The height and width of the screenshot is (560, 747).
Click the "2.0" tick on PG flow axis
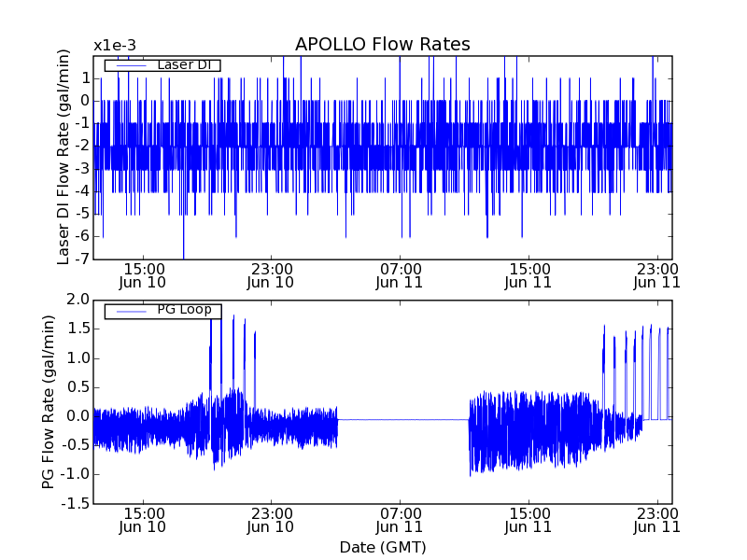[x=78, y=300]
